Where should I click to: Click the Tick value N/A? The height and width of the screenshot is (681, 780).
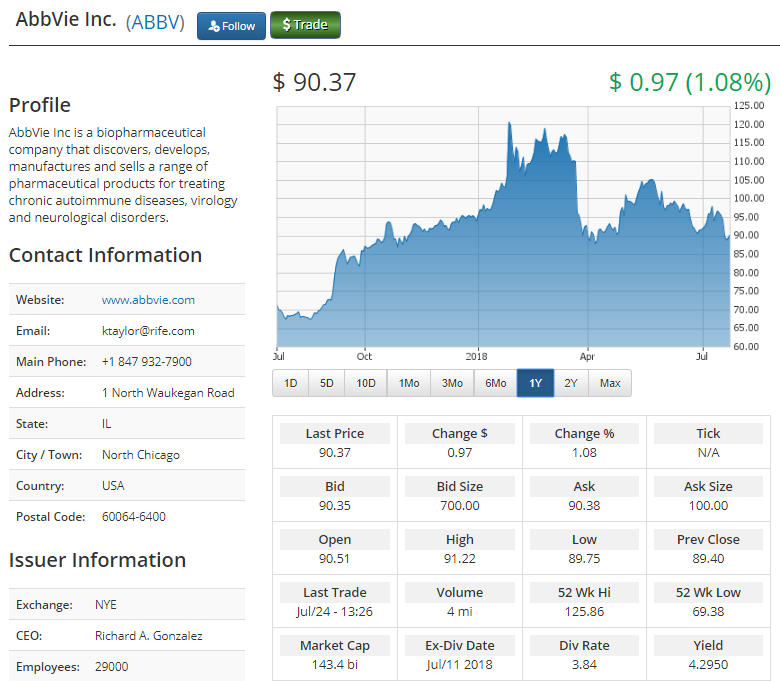[708, 453]
